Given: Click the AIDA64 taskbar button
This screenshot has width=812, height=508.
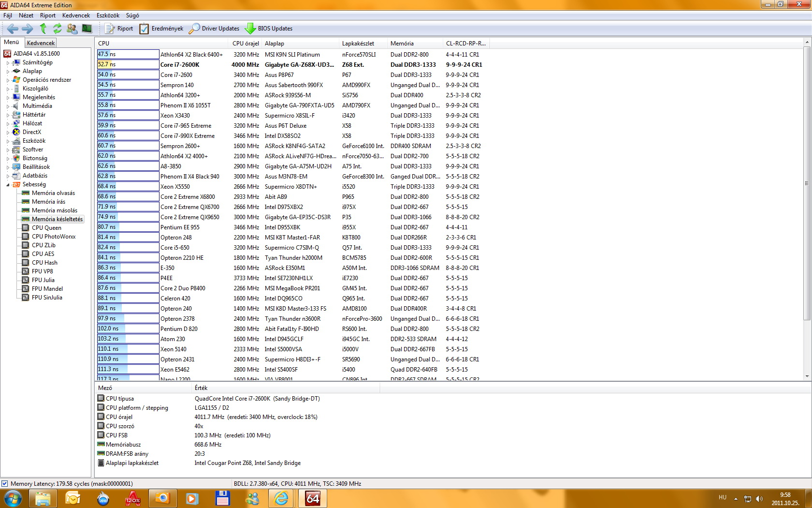Looking at the screenshot, I should [313, 498].
